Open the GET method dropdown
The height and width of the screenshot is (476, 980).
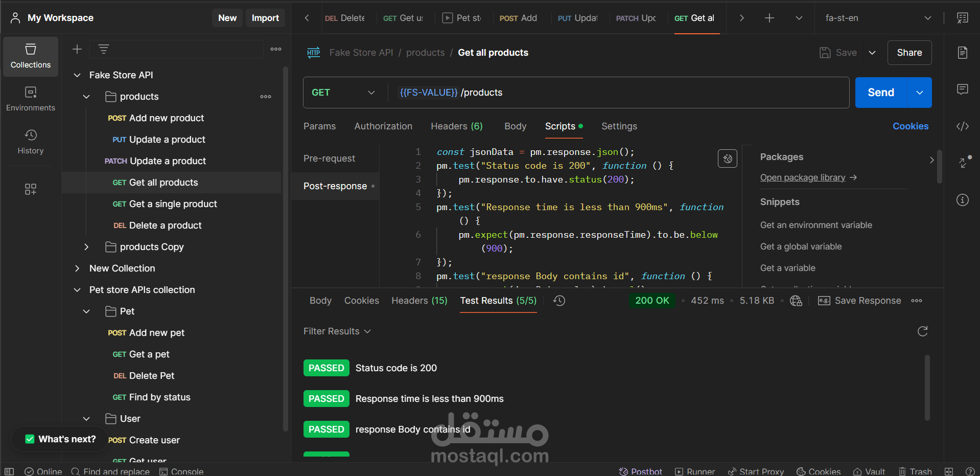(x=343, y=93)
